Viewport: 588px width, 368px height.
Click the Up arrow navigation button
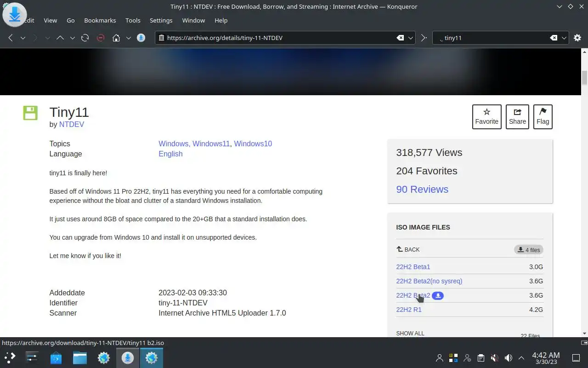coord(60,38)
